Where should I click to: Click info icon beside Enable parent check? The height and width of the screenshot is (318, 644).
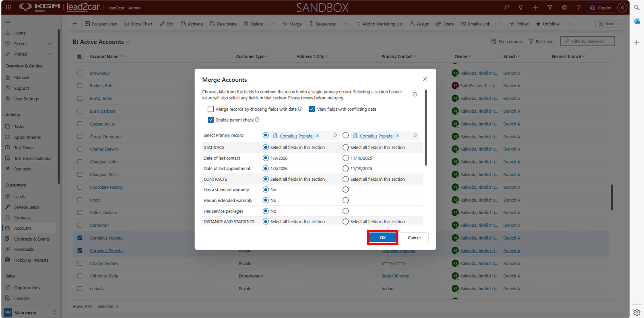[x=257, y=120]
